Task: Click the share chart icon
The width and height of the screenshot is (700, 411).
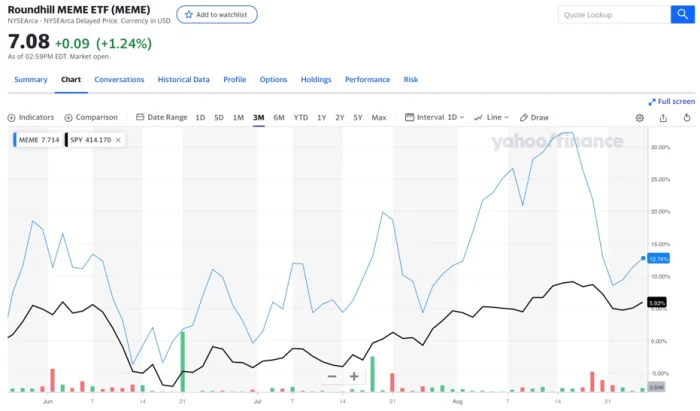Action: [663, 117]
